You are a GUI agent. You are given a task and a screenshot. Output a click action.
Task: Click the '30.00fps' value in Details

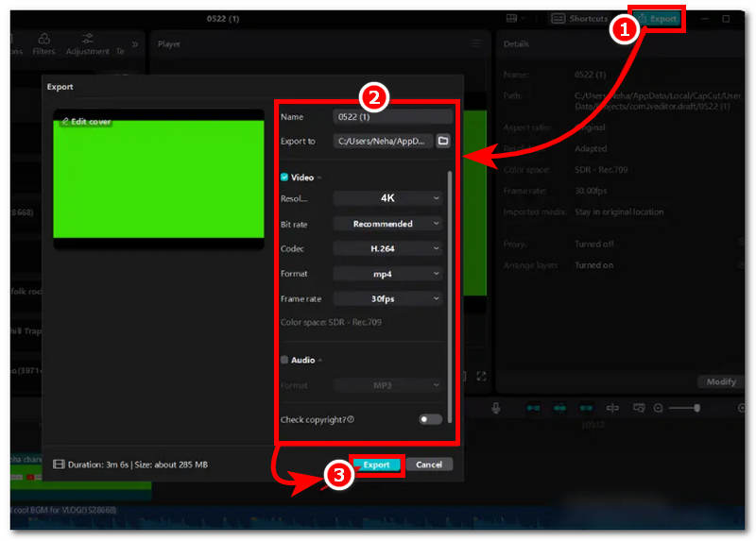[x=591, y=191]
